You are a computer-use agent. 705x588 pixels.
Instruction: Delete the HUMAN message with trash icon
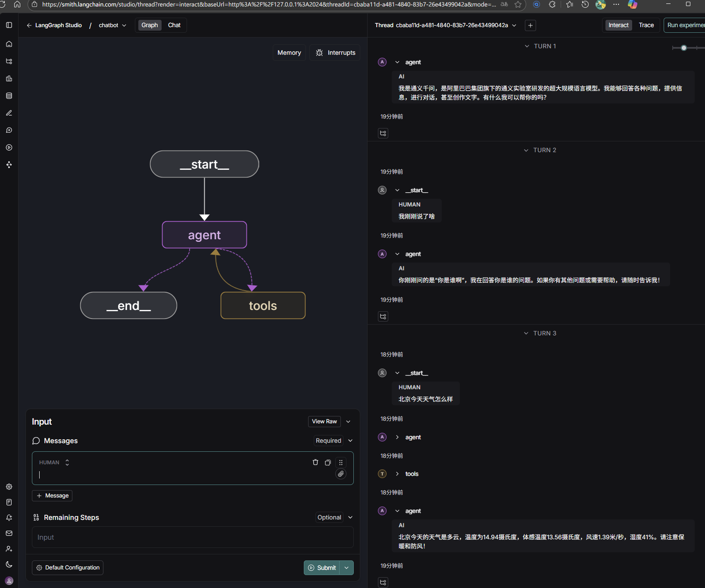coord(315,462)
